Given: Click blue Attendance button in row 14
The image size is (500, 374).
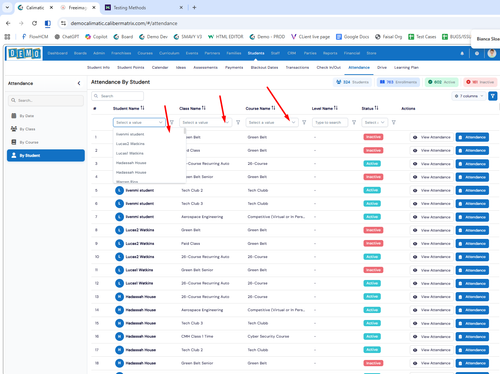Looking at the screenshot, I should click(x=472, y=310).
